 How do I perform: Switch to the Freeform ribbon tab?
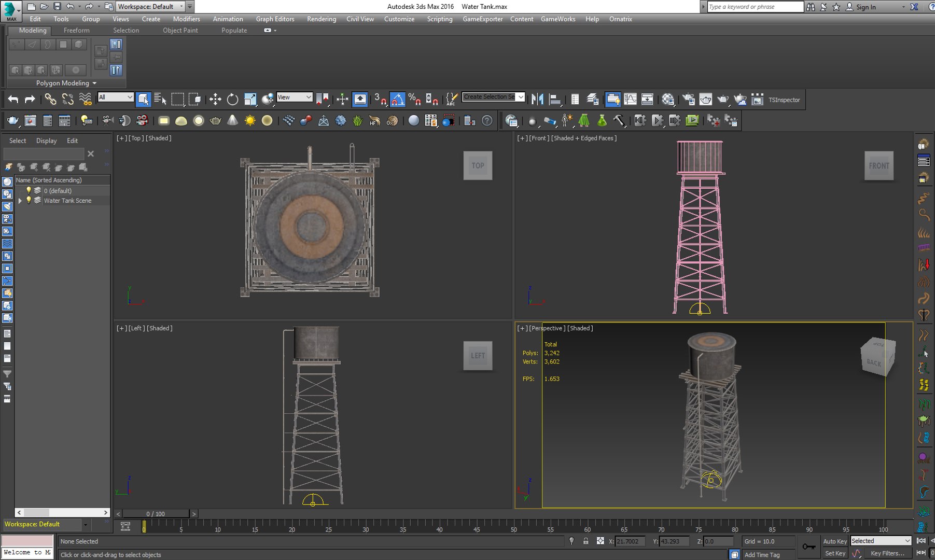click(x=76, y=30)
